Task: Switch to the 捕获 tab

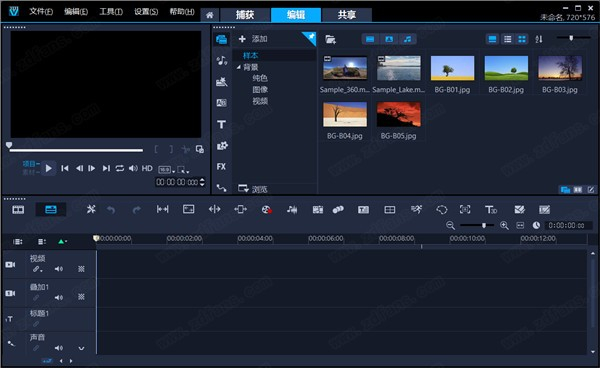Action: [x=245, y=15]
